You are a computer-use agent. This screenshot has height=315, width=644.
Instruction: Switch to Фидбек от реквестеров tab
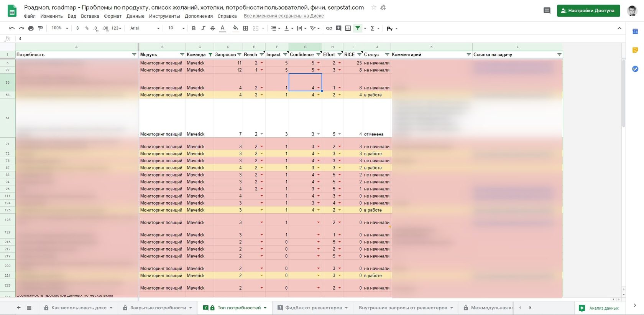pyautogui.click(x=313, y=308)
